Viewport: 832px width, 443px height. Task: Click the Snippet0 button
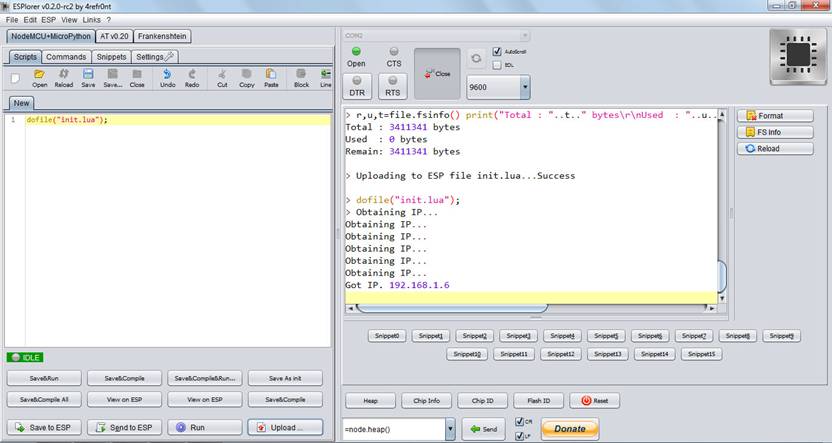coord(387,336)
